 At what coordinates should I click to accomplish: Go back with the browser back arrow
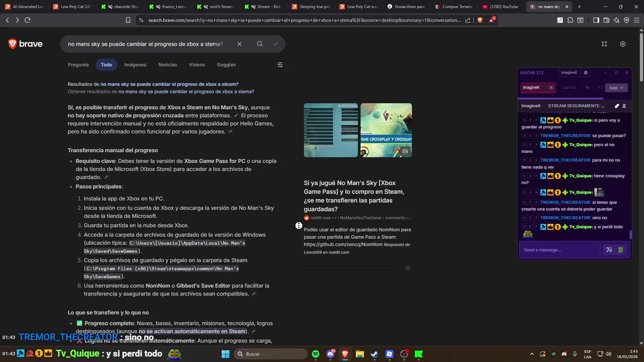tap(8, 20)
